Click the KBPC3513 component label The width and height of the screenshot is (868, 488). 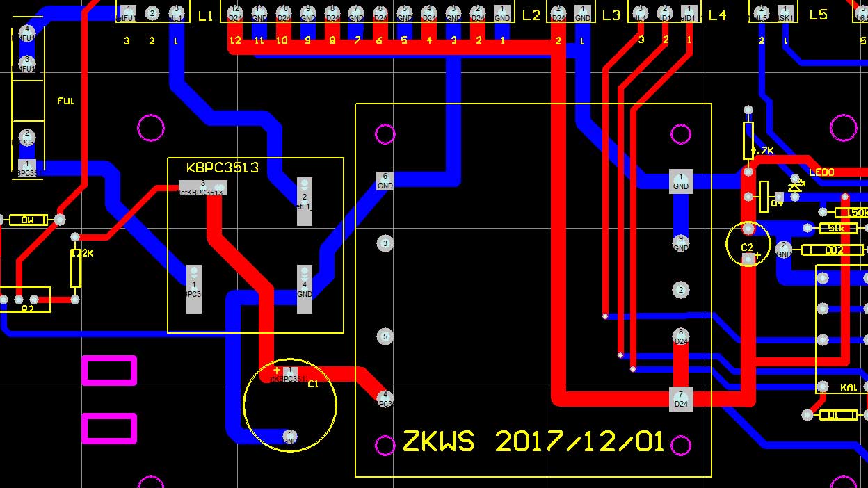tap(223, 168)
